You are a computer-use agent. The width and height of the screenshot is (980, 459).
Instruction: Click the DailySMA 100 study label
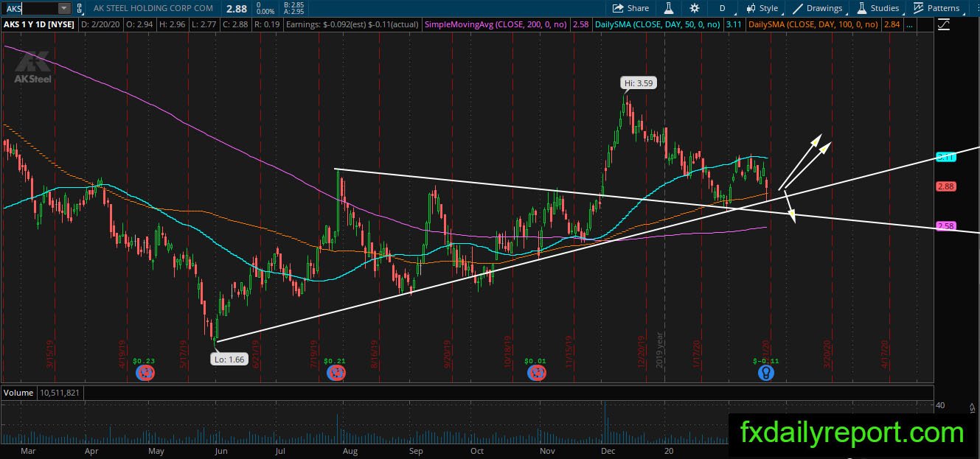coord(812,24)
